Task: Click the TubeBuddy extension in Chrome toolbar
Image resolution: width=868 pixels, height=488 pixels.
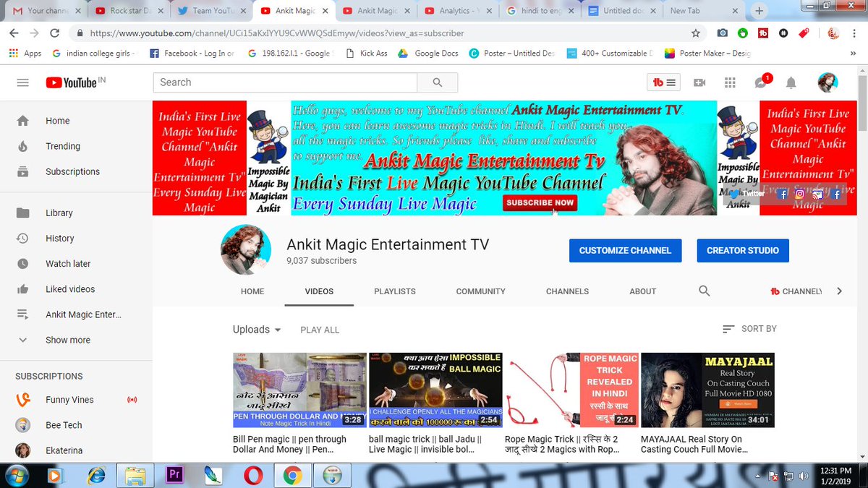Action: click(x=763, y=33)
